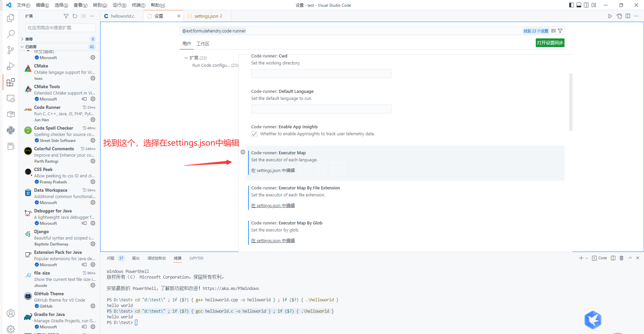Customize layout icon in title bar
The height and width of the screenshot is (334, 644).
(x=594, y=5)
